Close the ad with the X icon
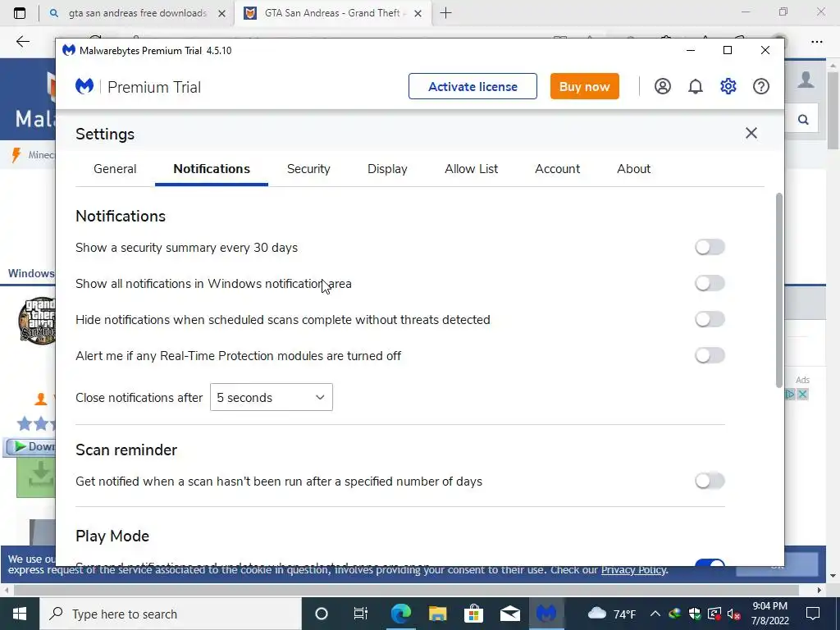The image size is (840, 630). (802, 395)
